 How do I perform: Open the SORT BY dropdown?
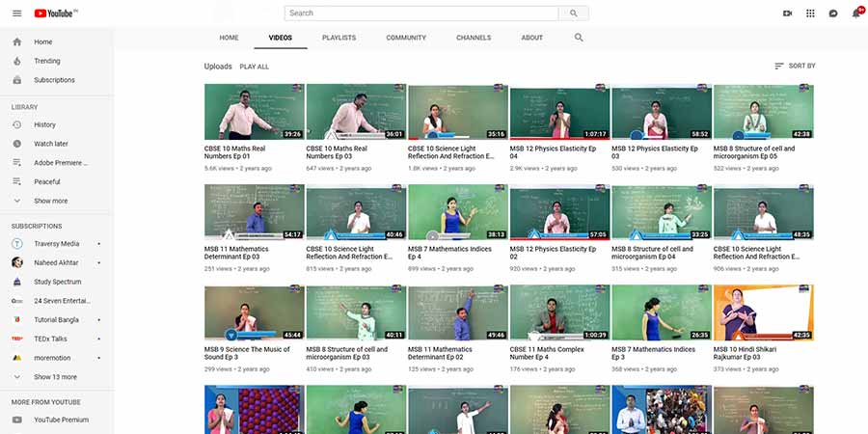(x=795, y=66)
